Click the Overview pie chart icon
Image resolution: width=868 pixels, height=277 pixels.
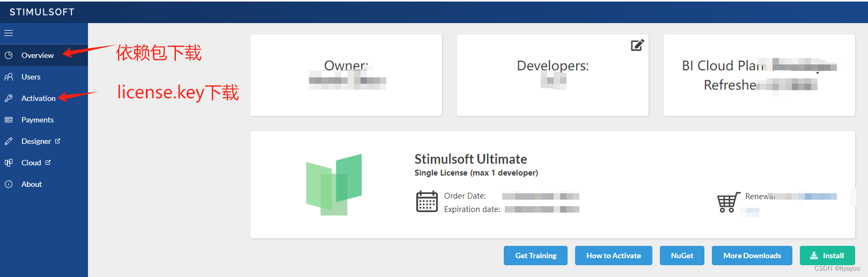pyautogui.click(x=9, y=55)
